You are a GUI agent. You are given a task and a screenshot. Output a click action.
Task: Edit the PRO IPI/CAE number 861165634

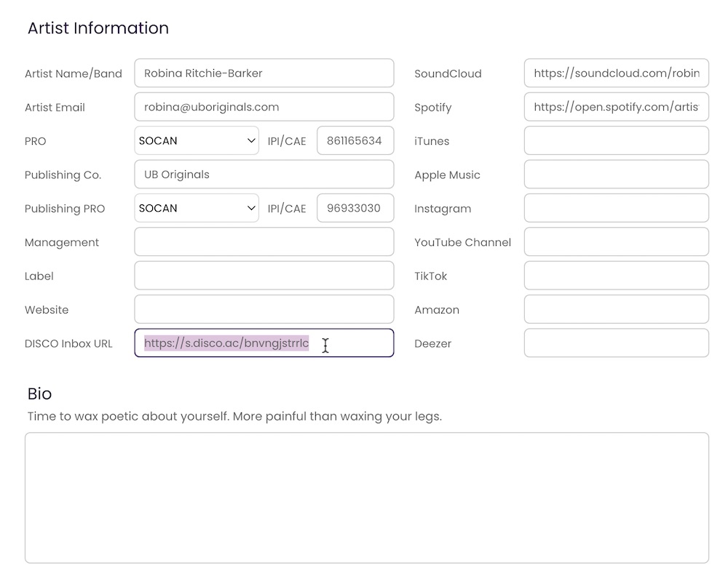click(x=355, y=140)
